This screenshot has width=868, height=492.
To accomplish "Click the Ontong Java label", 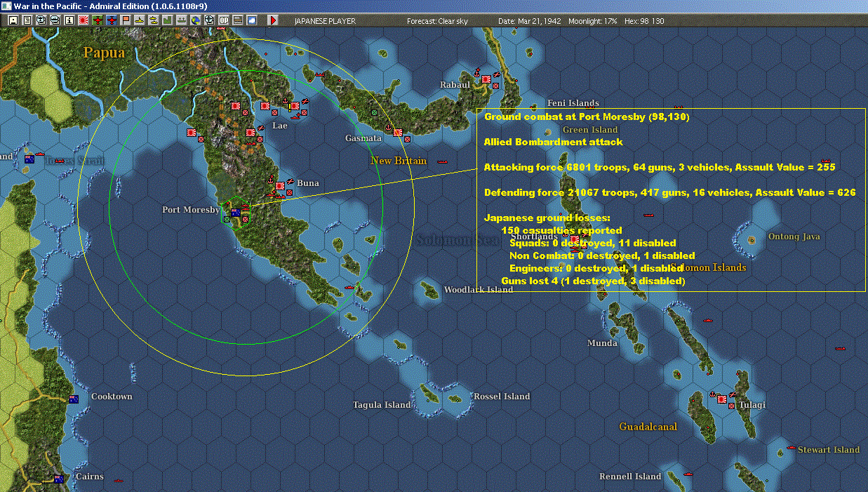I will 794,237.
